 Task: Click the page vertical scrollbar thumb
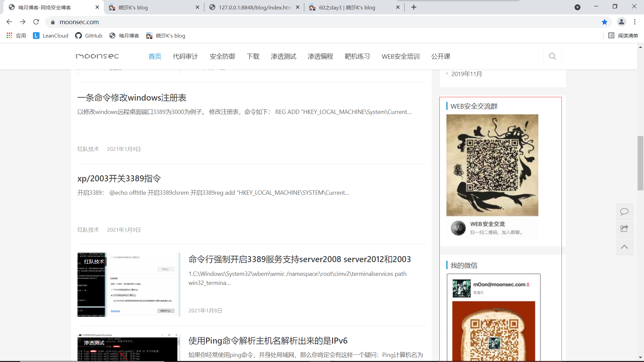640,163
